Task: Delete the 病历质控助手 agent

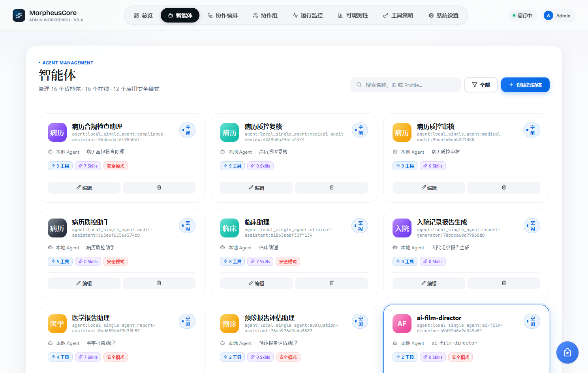Action: (x=159, y=283)
